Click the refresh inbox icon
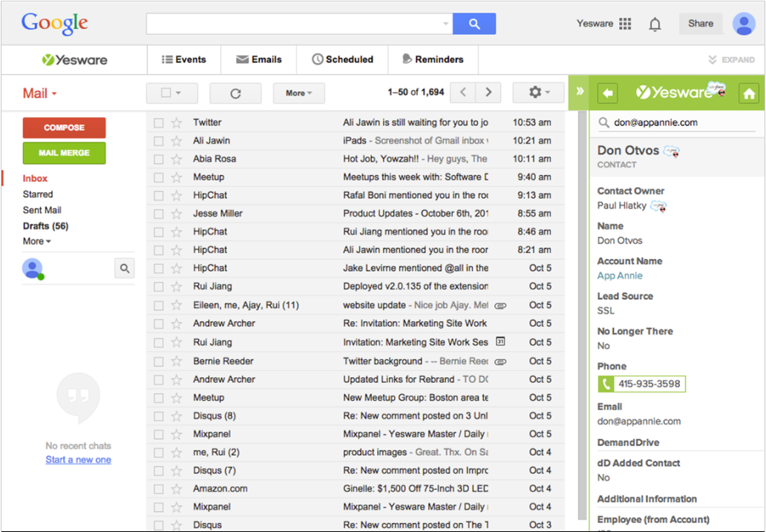This screenshot has height=532, width=766. tap(235, 93)
